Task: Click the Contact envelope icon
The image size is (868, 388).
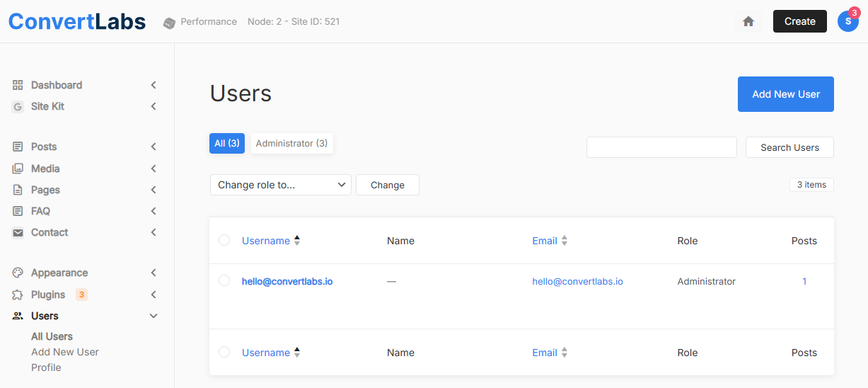Action: [18, 232]
